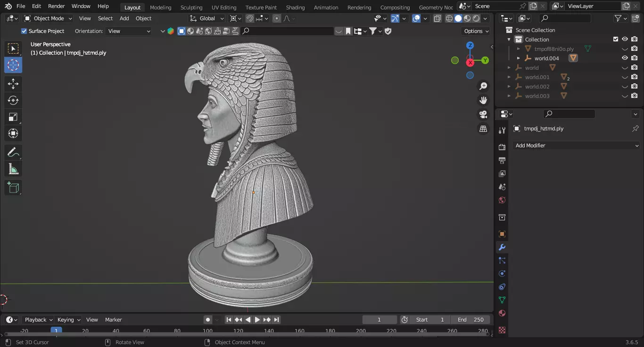The width and height of the screenshot is (644, 347).
Task: Open the Orientation View dropdown
Action: pos(129,31)
